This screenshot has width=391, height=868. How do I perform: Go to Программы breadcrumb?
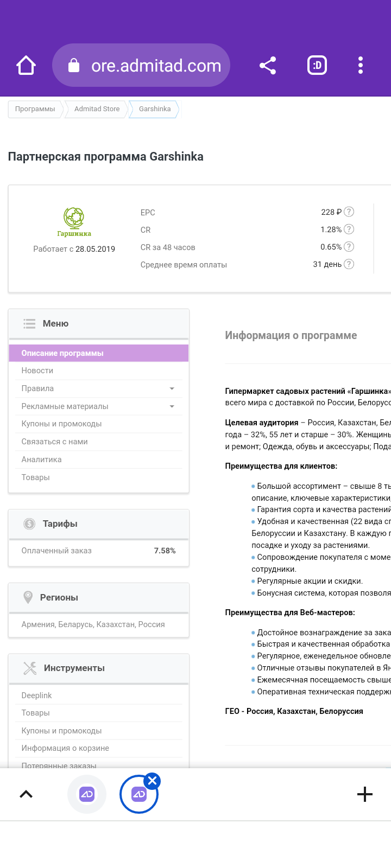[35, 109]
